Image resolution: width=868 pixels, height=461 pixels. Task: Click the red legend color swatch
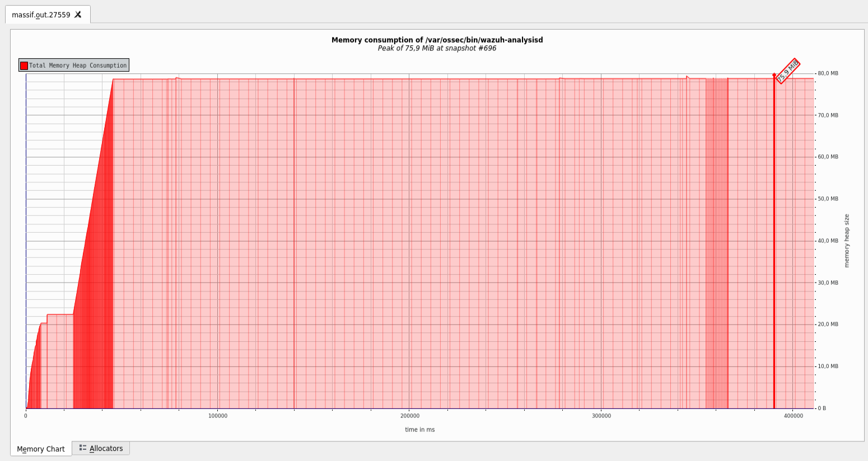click(x=23, y=65)
